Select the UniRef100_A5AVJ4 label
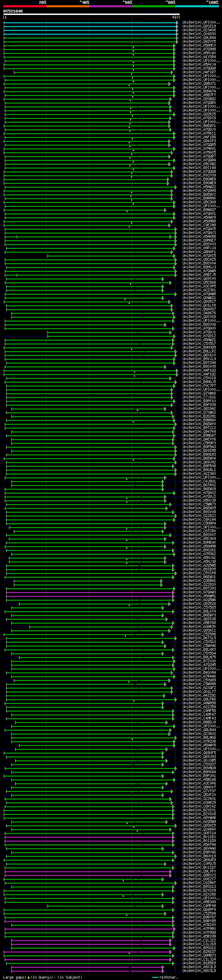Viewport: 222px width, 980px height. point(199,64)
